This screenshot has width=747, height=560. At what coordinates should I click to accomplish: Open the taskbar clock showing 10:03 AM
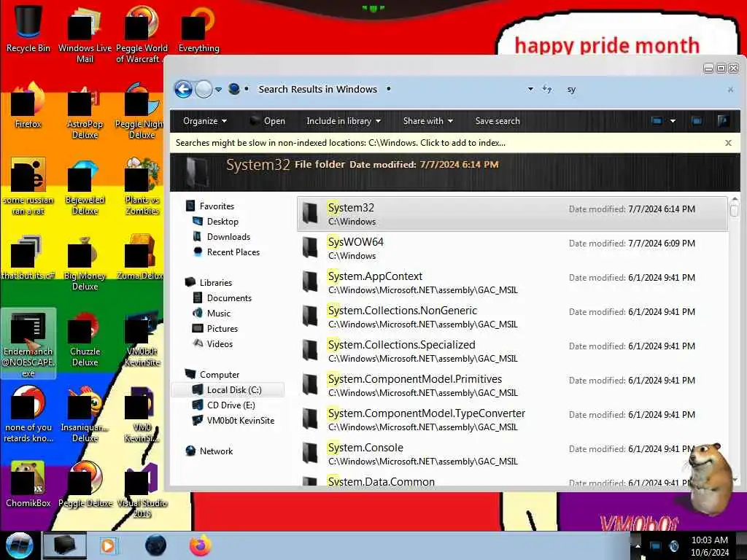[x=709, y=546]
